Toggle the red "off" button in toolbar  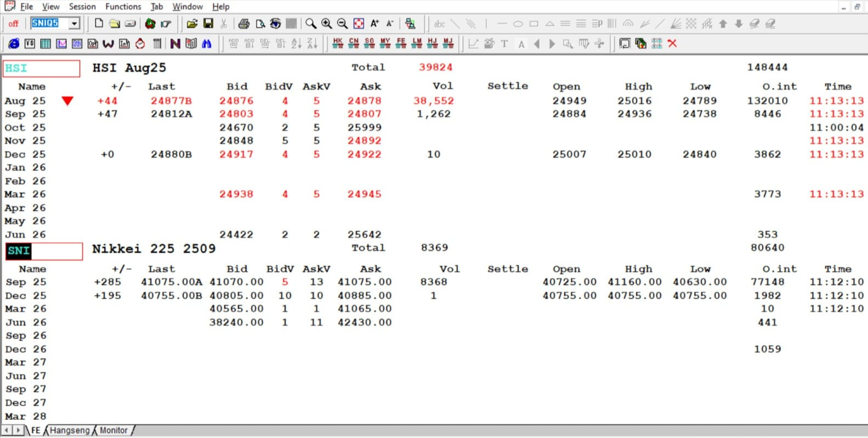(13, 24)
